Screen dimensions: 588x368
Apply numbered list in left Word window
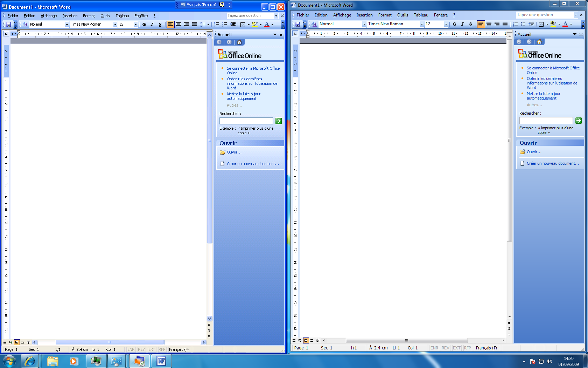pos(217,25)
